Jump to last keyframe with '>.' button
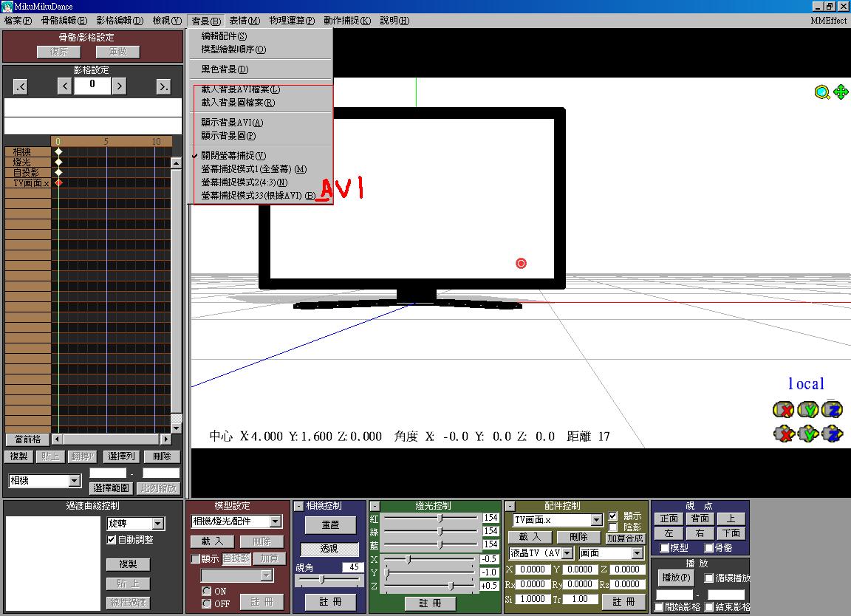This screenshot has width=851, height=616. pyautogui.click(x=163, y=86)
